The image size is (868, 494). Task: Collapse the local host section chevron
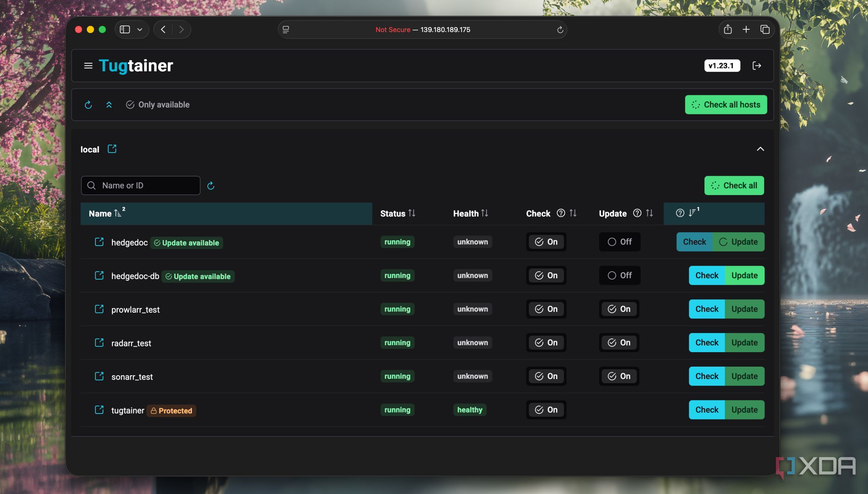pyautogui.click(x=760, y=149)
